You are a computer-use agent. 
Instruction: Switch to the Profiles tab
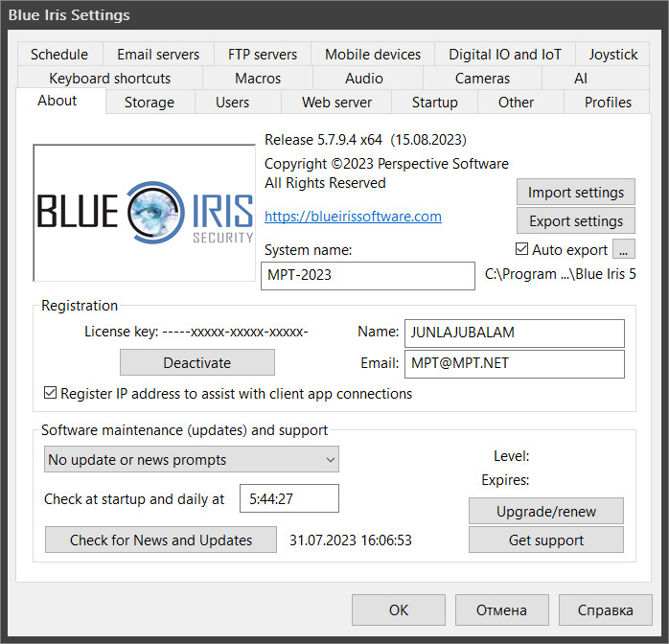point(608,103)
